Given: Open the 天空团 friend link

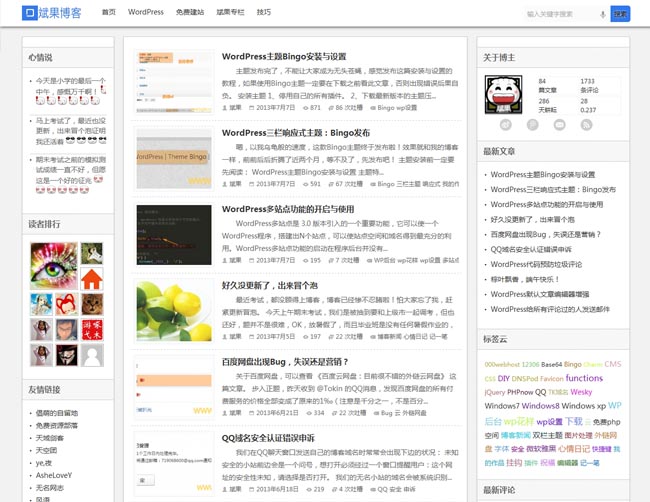Looking at the screenshot, I should point(46,450).
